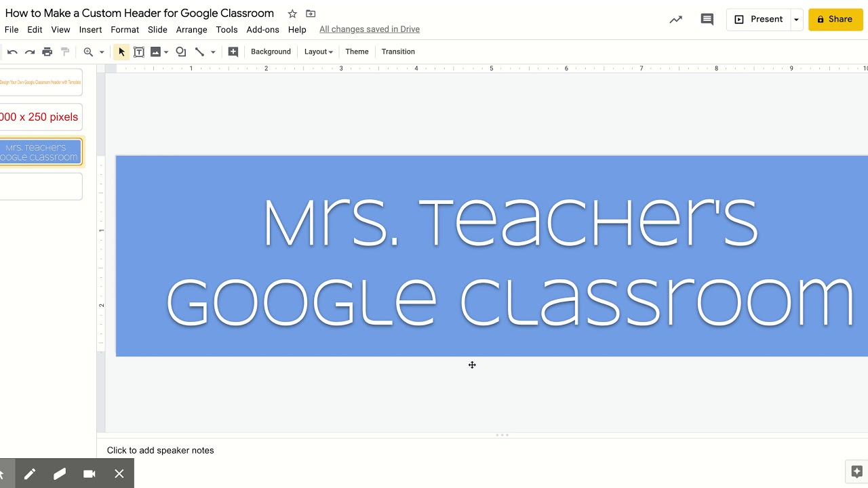Open the Layout dropdown
This screenshot has width=868, height=488.
[318, 52]
